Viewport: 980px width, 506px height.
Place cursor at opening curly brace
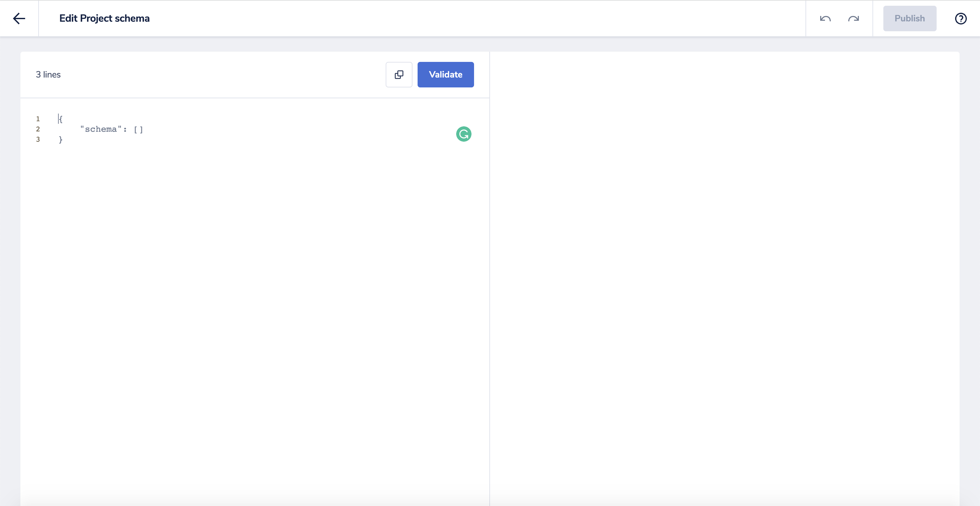click(61, 119)
